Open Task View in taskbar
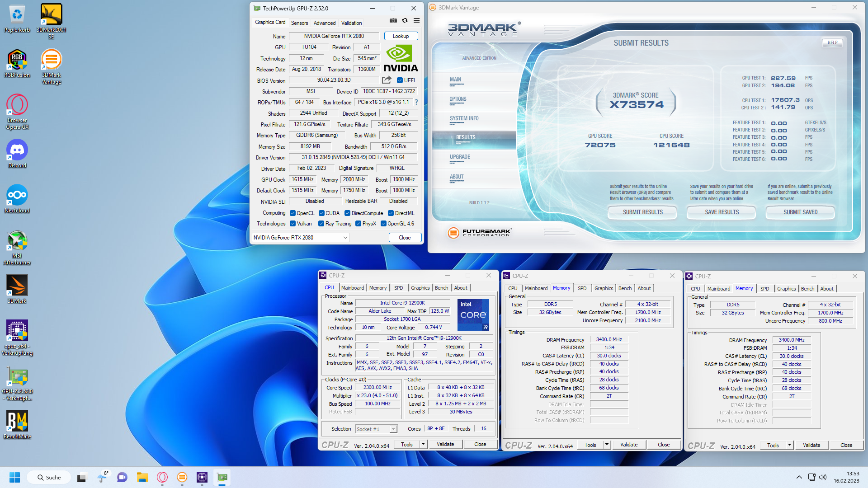 [x=82, y=477]
